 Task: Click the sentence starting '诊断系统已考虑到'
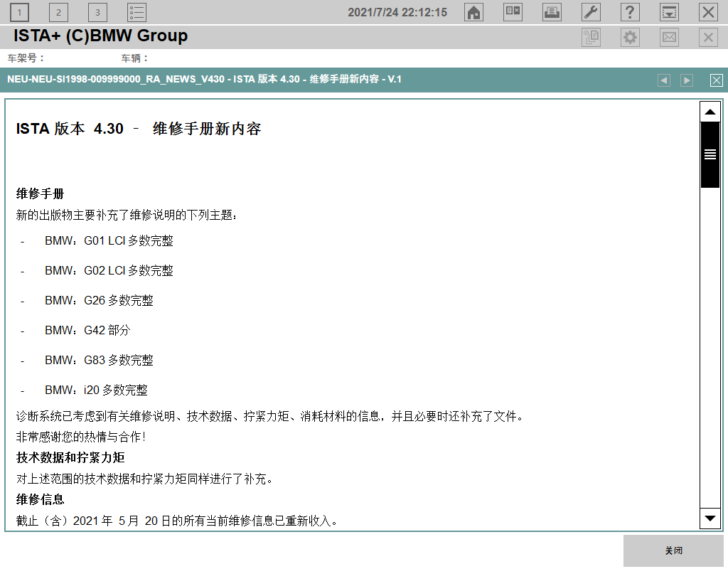point(270,416)
